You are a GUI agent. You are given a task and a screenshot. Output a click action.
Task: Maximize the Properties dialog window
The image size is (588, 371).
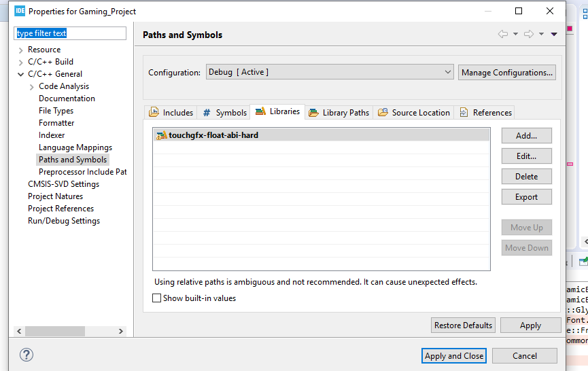click(x=519, y=11)
